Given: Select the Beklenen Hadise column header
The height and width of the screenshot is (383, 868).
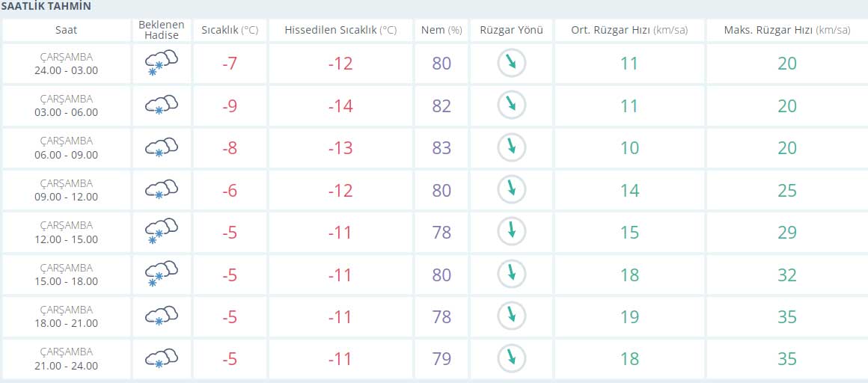Looking at the screenshot, I should pyautogui.click(x=162, y=30).
